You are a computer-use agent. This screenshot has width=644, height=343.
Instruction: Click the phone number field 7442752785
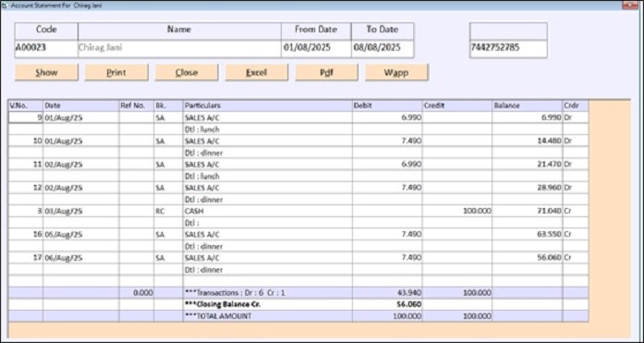pyautogui.click(x=508, y=48)
